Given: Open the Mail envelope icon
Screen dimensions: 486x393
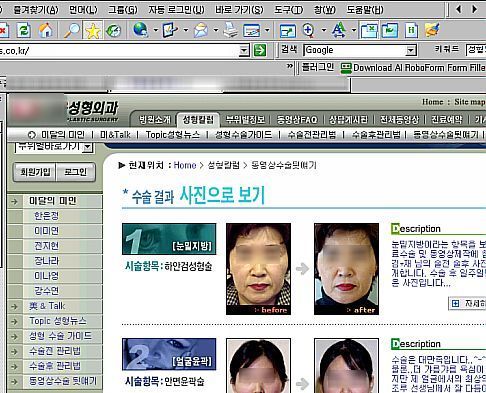Looking at the screenshot, I should 201,30.
